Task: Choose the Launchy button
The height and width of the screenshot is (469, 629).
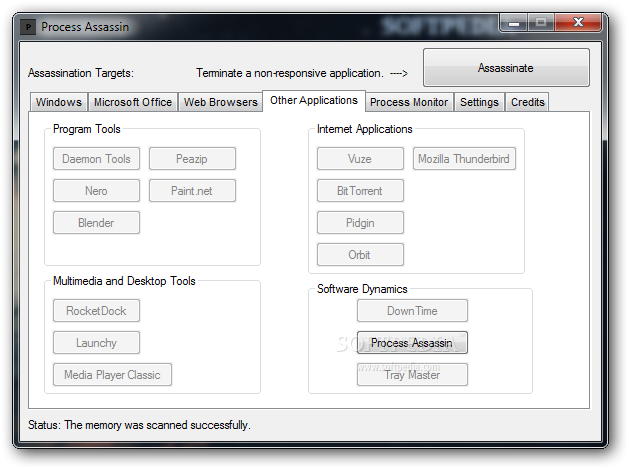Action: click(x=96, y=343)
